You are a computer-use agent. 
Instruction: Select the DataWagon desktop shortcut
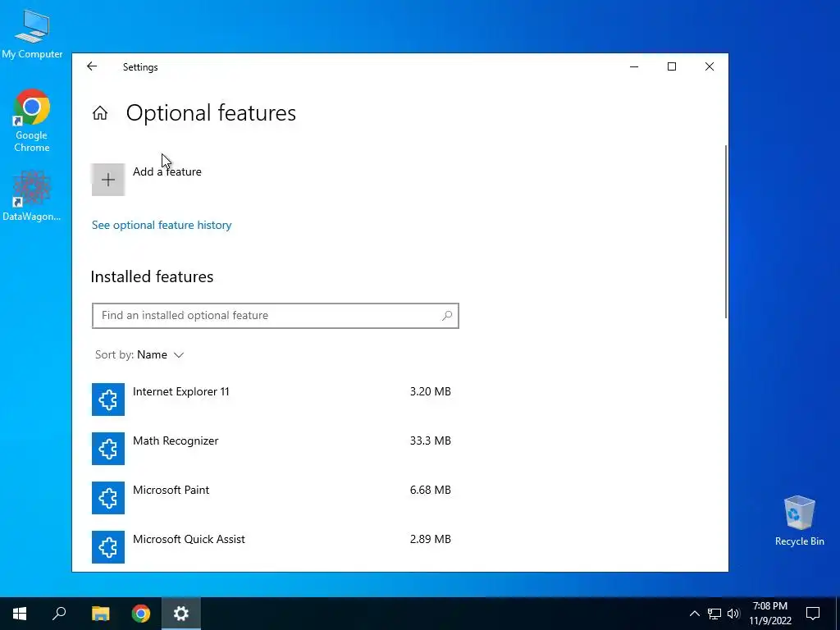pos(32,195)
